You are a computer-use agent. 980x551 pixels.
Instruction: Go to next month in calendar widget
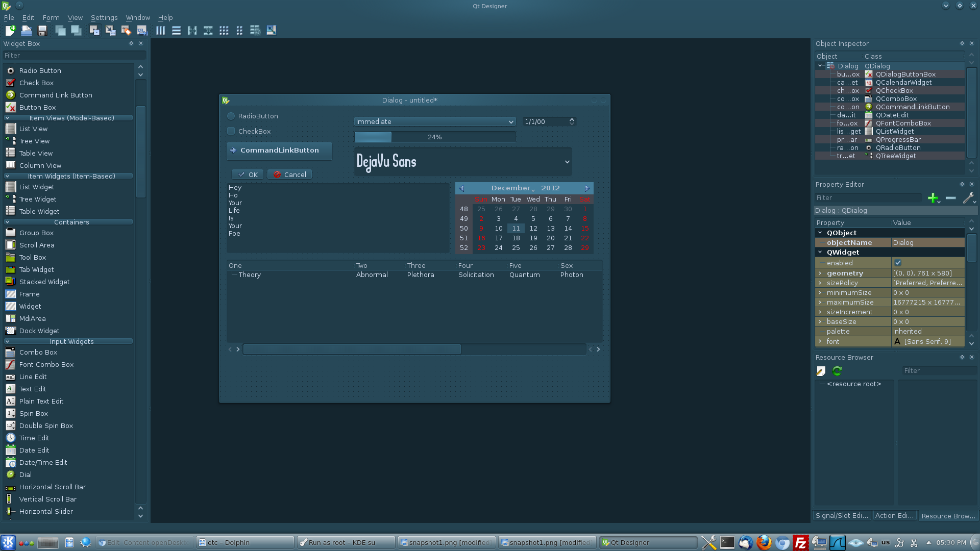587,188
